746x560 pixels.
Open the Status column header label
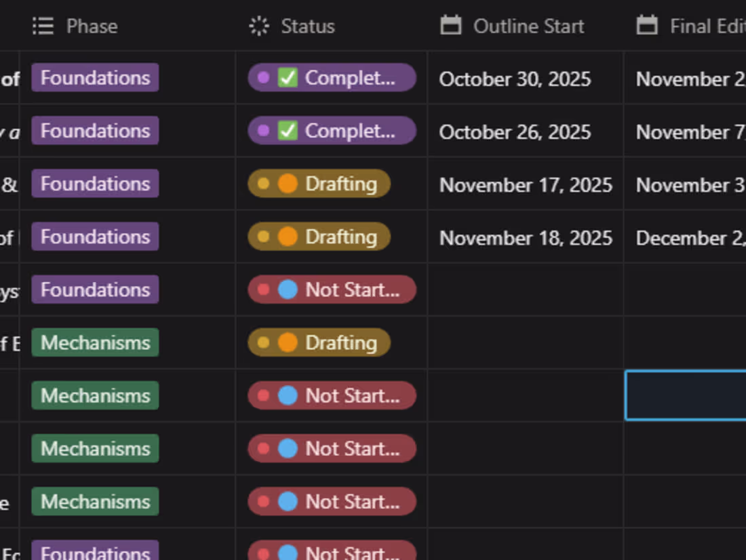308,26
